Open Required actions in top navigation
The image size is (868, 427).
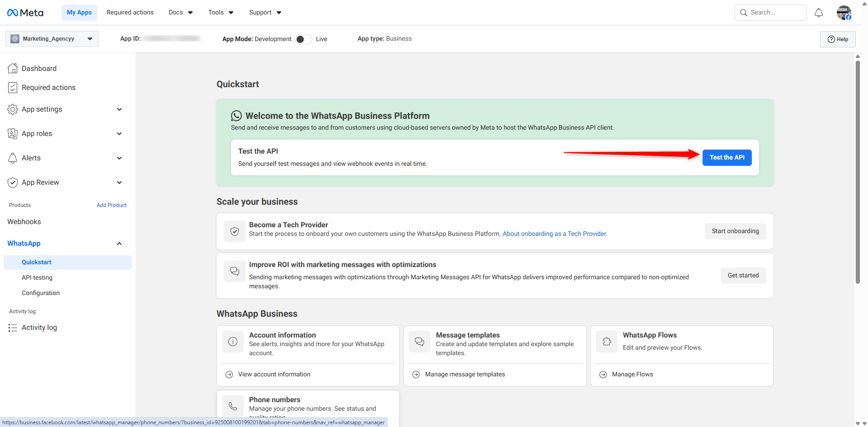tap(130, 13)
